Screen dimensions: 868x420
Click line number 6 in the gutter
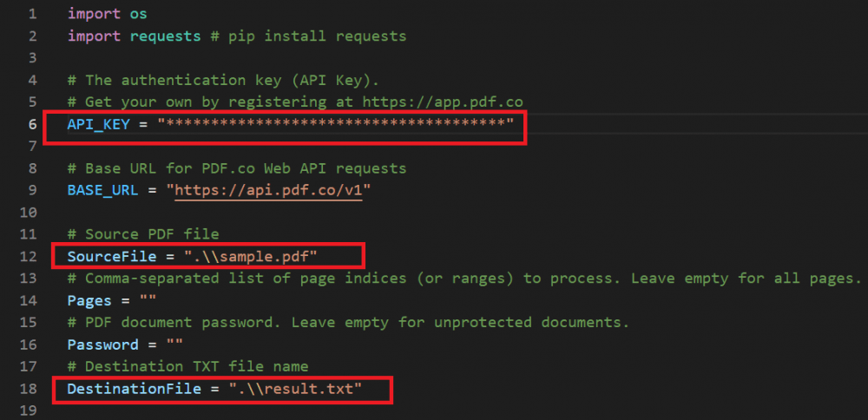(x=32, y=124)
